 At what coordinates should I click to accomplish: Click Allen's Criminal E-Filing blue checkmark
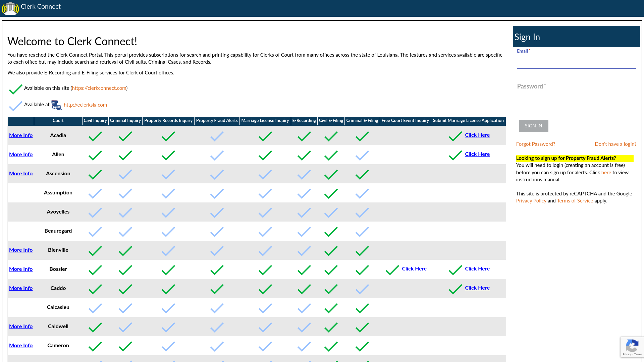click(362, 155)
